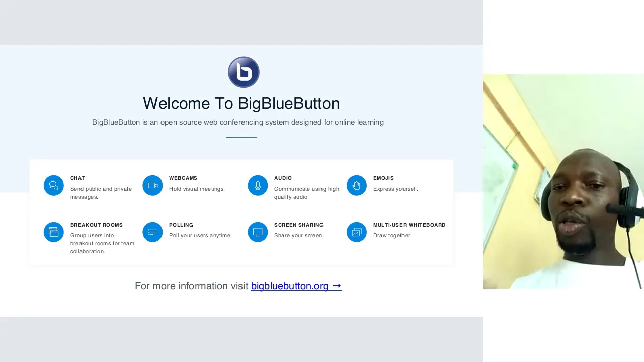Screen dimensions: 644x362
Task: Click the Welcome To BigBlueButton heading
Action: pos(241,103)
